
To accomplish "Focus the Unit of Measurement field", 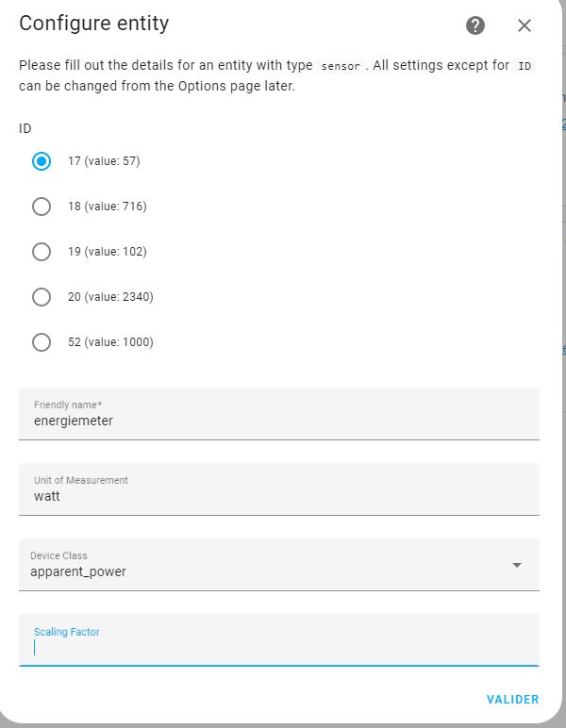I will click(279, 489).
